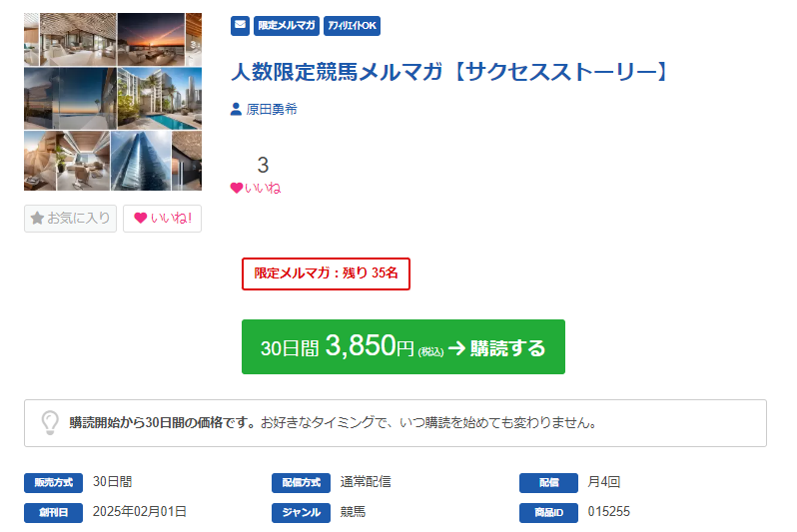This screenshot has height=532, width=797.
Task: Click the lightbulb hint icon
Action: click(x=49, y=422)
